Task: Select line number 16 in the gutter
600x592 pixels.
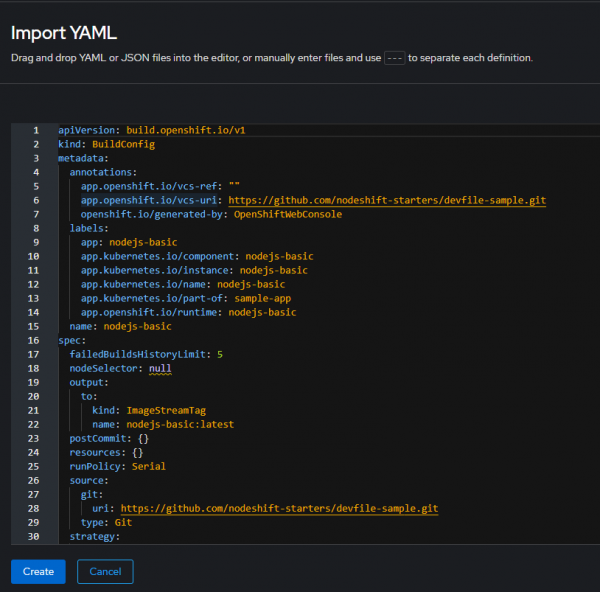Action: (35, 340)
